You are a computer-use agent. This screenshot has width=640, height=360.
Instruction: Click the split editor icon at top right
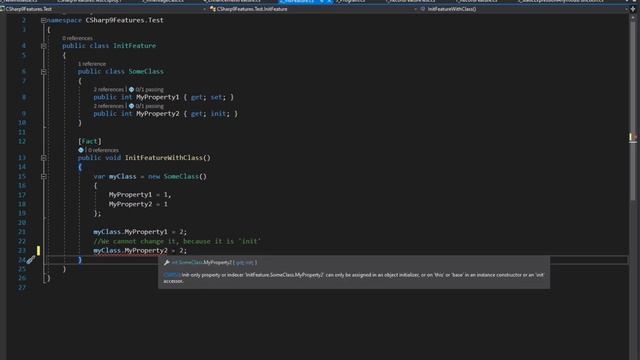point(633,9)
